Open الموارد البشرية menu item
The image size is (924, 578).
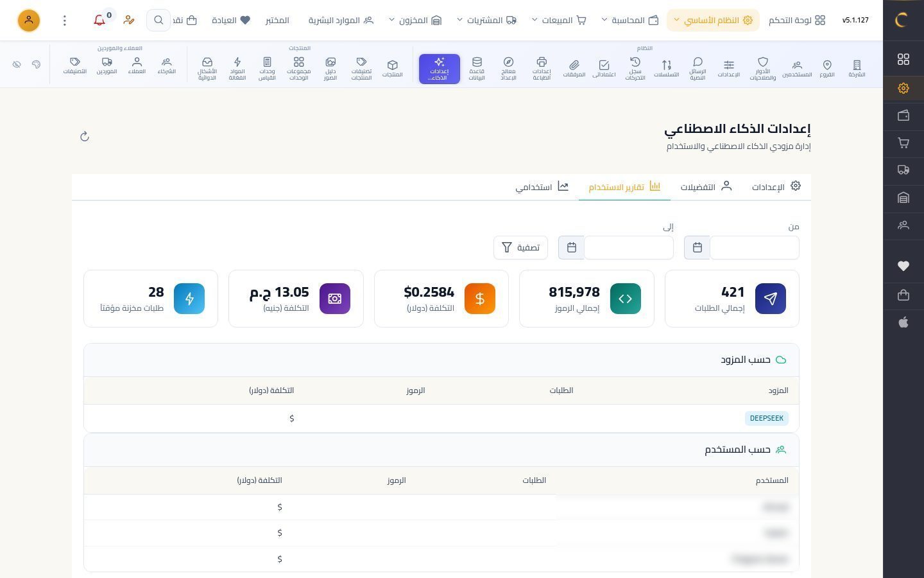[341, 21]
